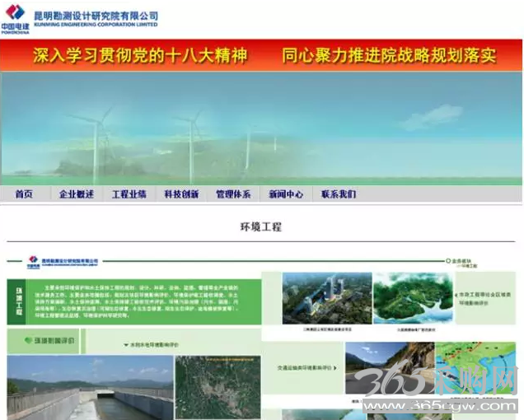Image resolution: width=524 pixels, height=420 pixels.
Task: Open the 新闻中心 menu item
Action: click(286, 194)
